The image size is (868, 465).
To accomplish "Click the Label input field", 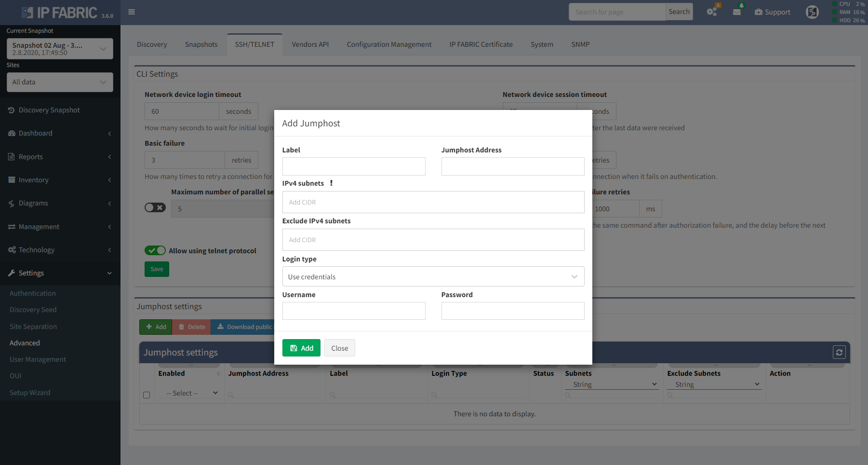I will pyautogui.click(x=353, y=166).
